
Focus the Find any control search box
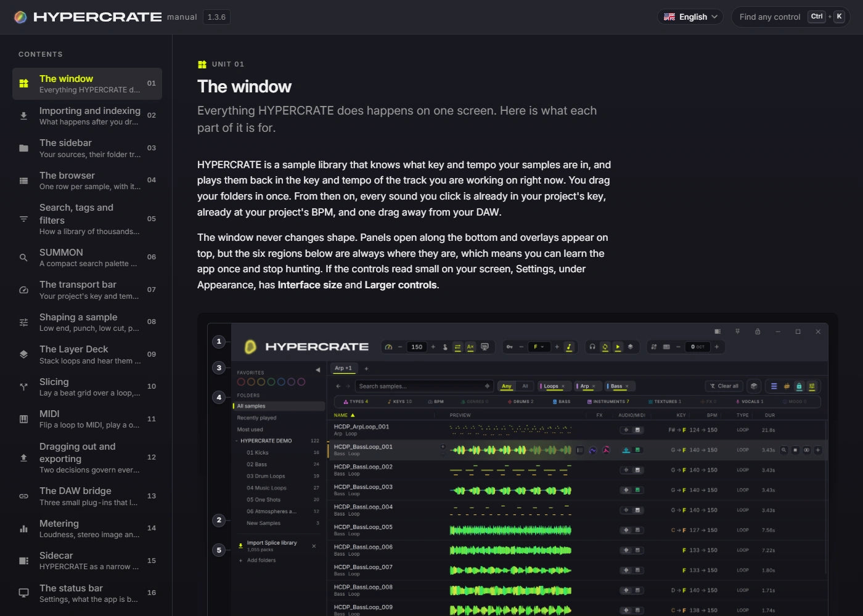[791, 17]
